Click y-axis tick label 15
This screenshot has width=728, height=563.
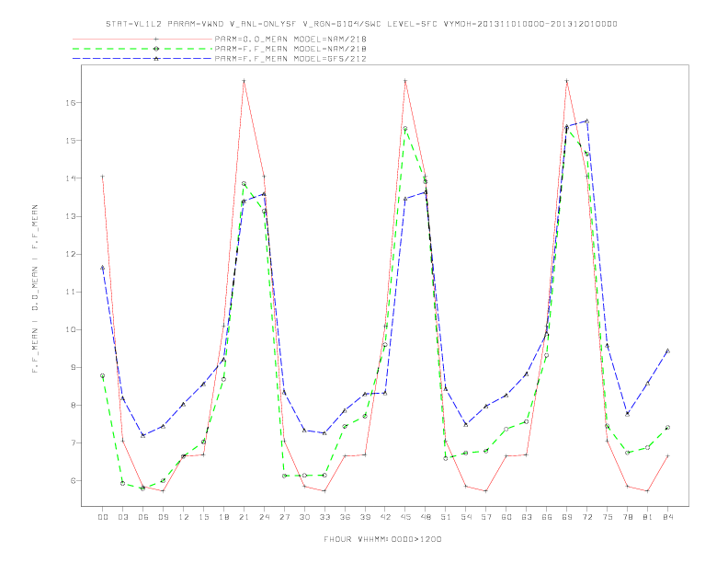pyautogui.click(x=71, y=140)
